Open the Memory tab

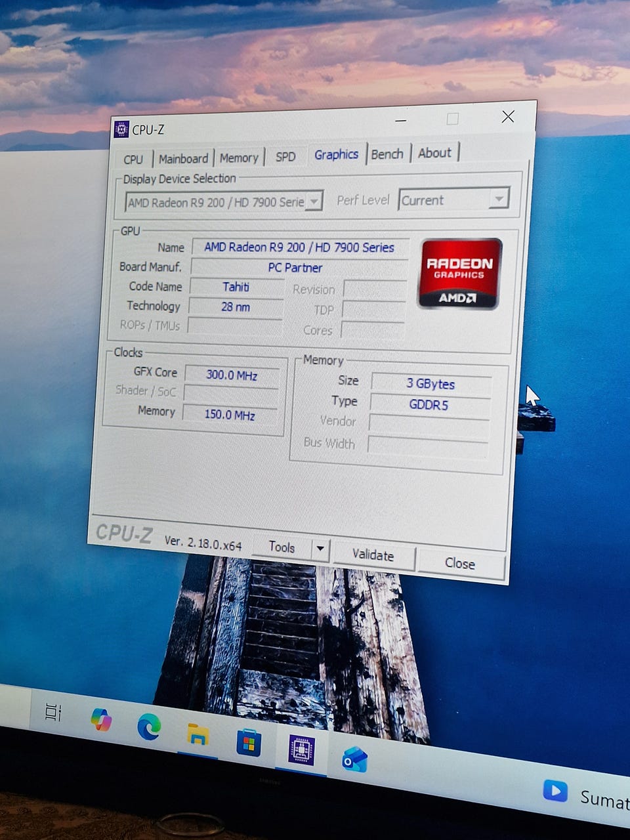[239, 158]
